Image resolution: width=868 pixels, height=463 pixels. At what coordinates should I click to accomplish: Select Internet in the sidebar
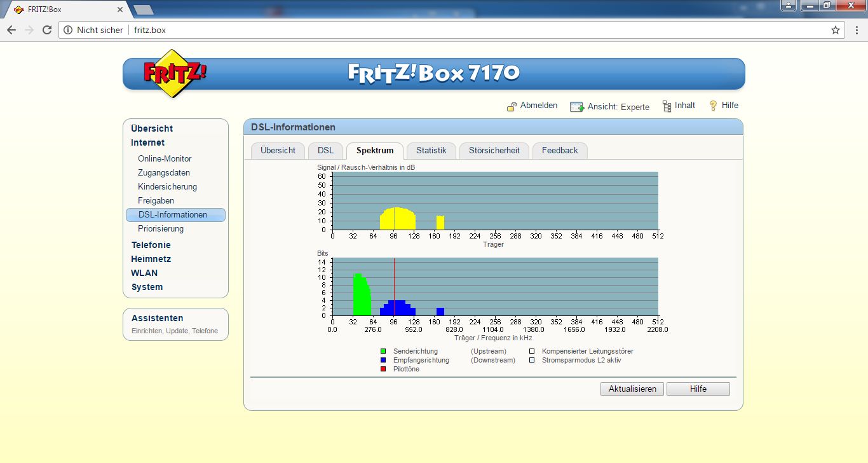(x=147, y=142)
